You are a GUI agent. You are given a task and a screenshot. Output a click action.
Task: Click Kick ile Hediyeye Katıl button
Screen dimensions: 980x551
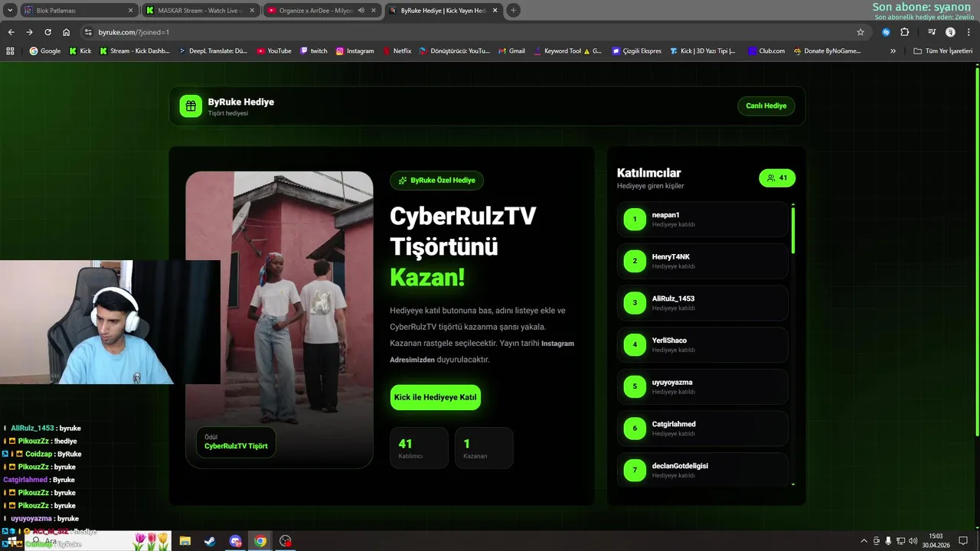click(x=435, y=397)
